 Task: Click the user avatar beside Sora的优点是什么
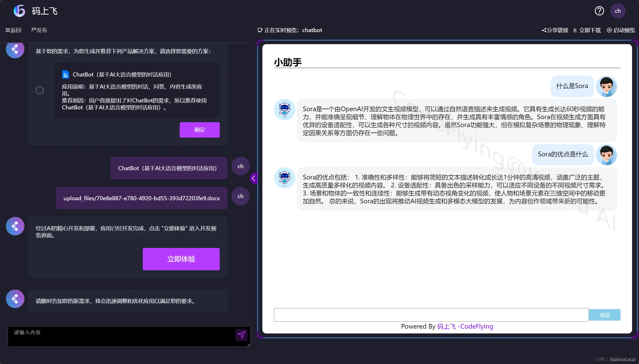click(x=606, y=155)
